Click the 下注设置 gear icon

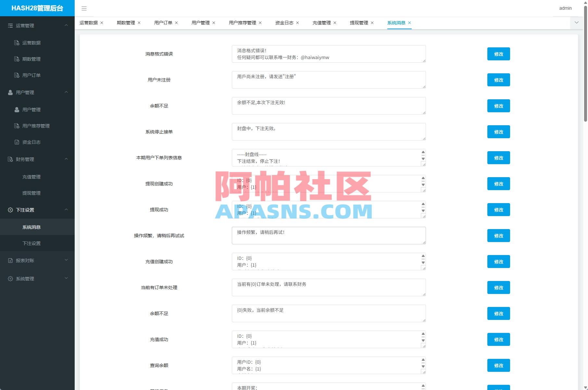pos(10,210)
